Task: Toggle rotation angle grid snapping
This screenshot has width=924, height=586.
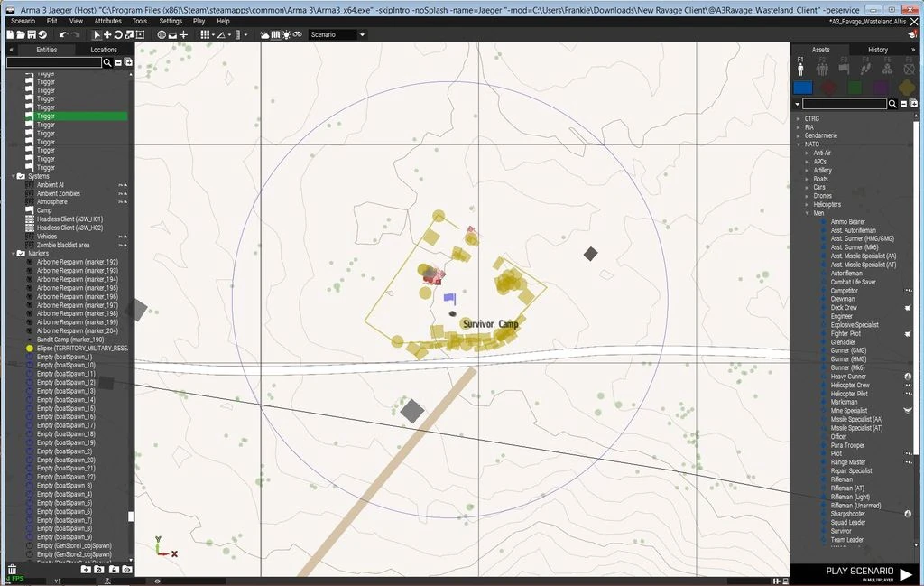Action: point(222,35)
